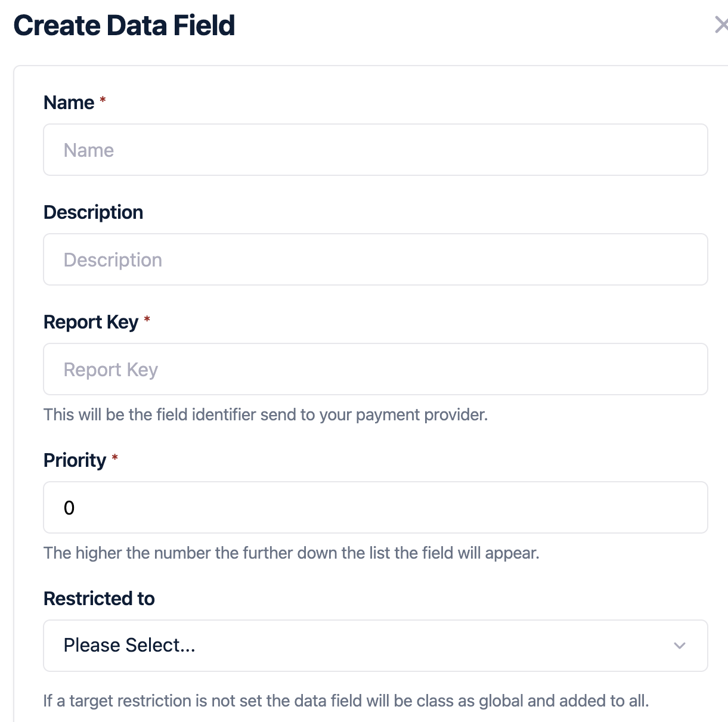Image resolution: width=728 pixels, height=722 pixels.
Task: Click the 0 value in Priority
Action: click(x=69, y=508)
